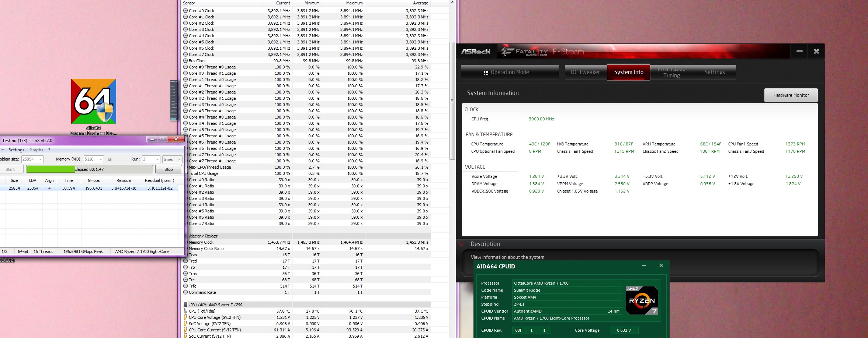Click the thermometer icon beside CPU (Tctl/Tdie)

point(185,311)
